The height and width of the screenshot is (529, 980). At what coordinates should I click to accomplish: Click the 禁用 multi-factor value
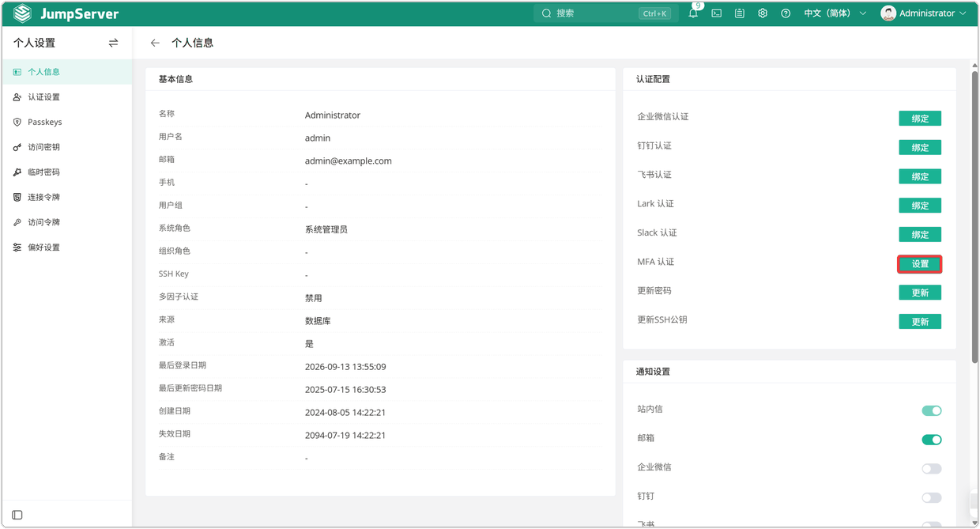(314, 298)
